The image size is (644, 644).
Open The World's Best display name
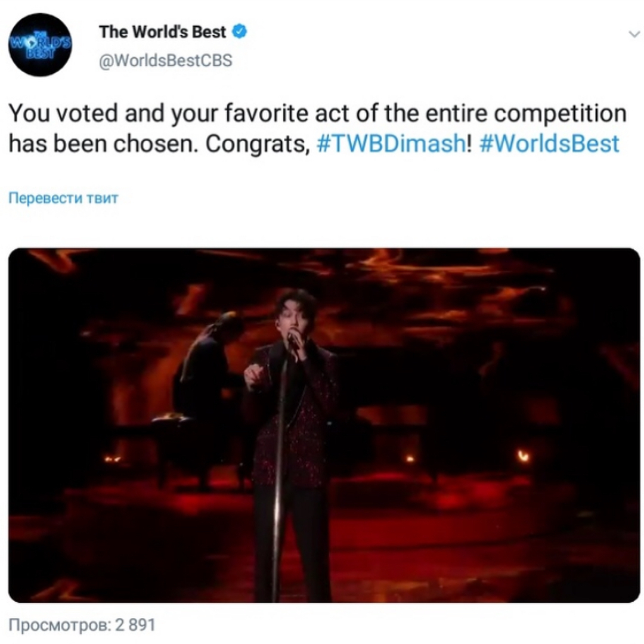click(x=162, y=32)
